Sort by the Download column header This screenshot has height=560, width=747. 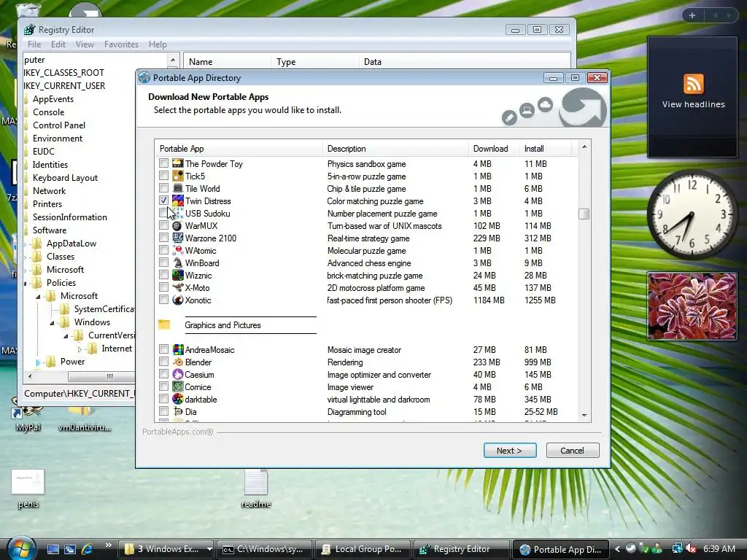click(x=494, y=149)
